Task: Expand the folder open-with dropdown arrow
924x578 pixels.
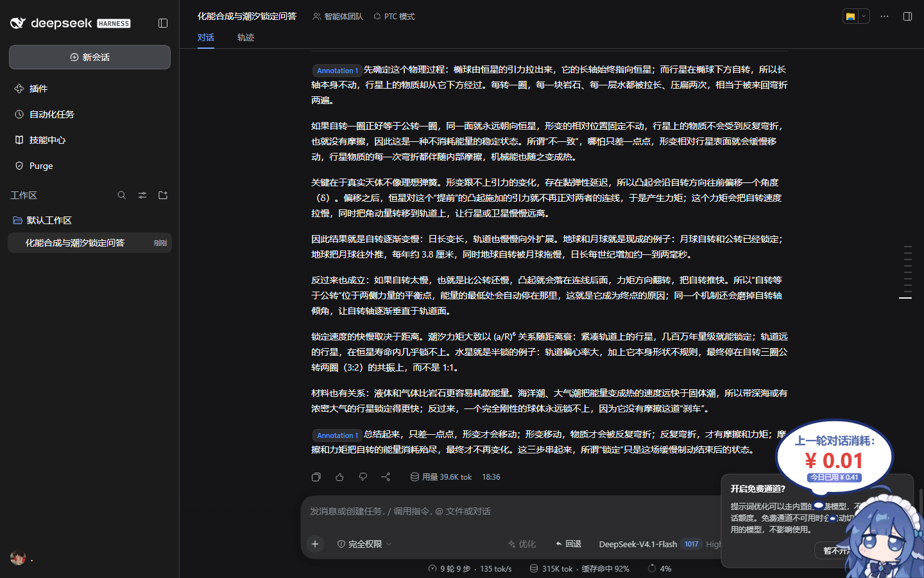Action: [864, 17]
